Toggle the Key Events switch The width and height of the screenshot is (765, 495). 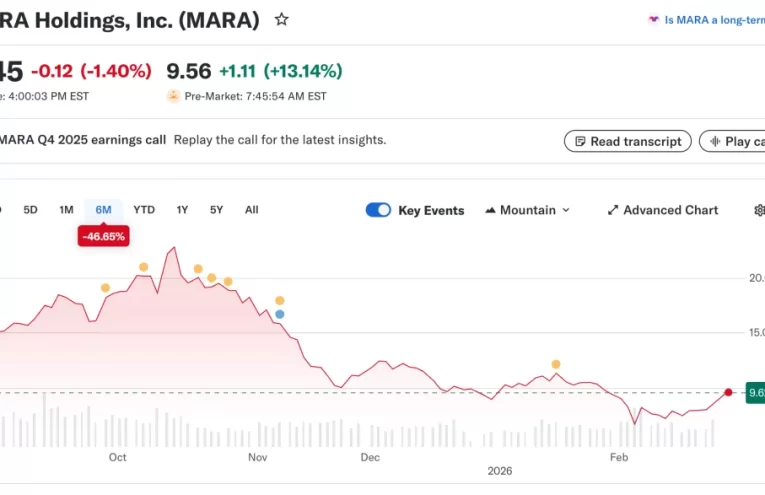click(378, 210)
